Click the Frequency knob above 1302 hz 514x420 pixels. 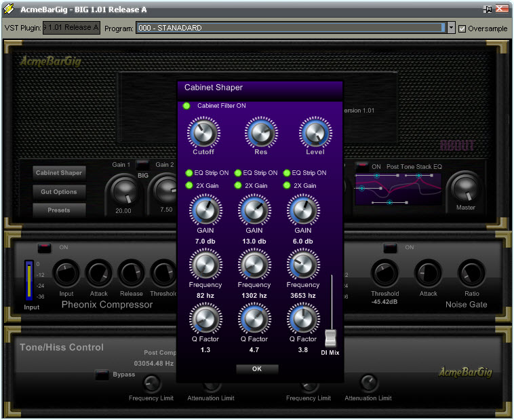pos(254,265)
